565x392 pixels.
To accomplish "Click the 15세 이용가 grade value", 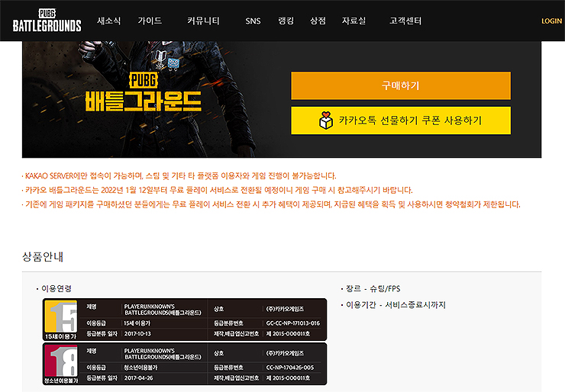I will point(137,323).
